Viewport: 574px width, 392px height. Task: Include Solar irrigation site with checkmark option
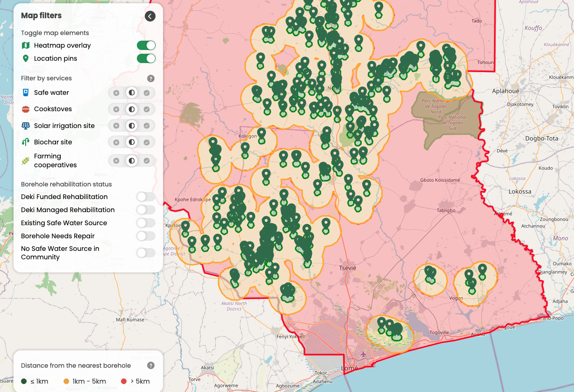click(x=147, y=126)
